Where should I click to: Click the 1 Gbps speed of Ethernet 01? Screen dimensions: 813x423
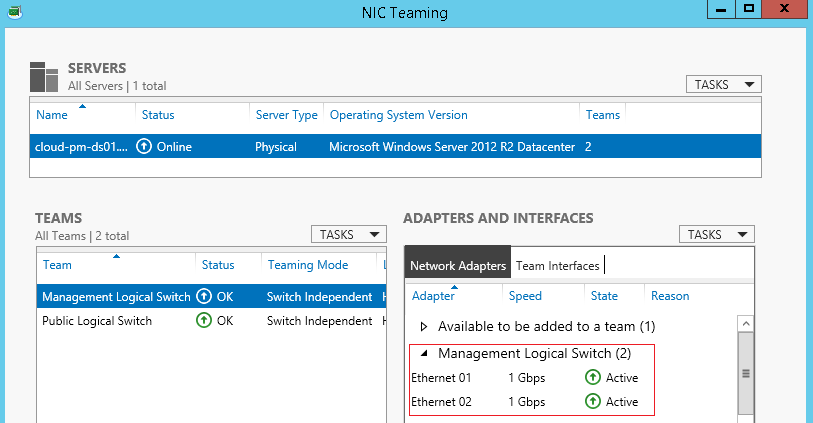coord(527,378)
